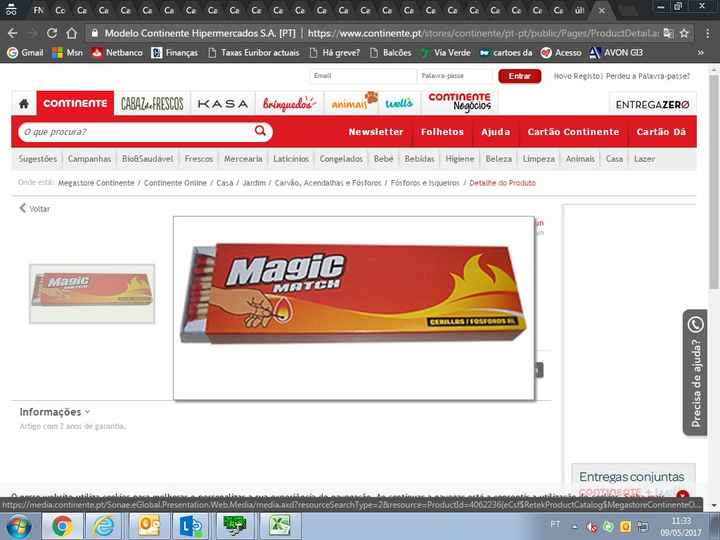Open the Cabaz de Frescos store tab
720x540 pixels.
152,104
